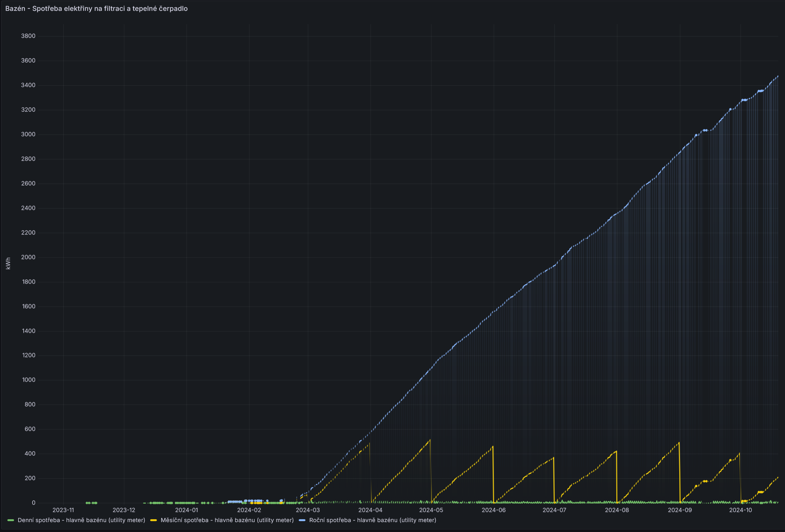Click the 2023-11 x-axis tick label
The image size is (785, 532).
point(63,510)
